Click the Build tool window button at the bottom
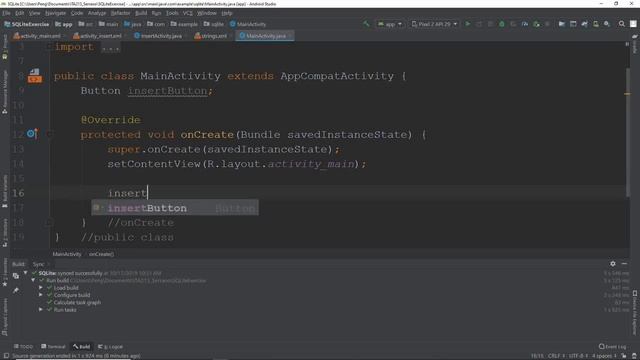The width and height of the screenshot is (640, 360). pos(82,347)
